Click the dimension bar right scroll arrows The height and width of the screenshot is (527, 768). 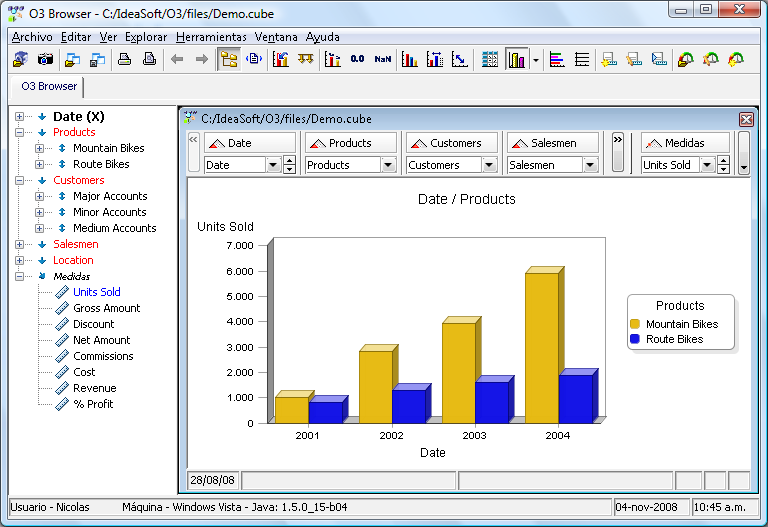[618, 152]
